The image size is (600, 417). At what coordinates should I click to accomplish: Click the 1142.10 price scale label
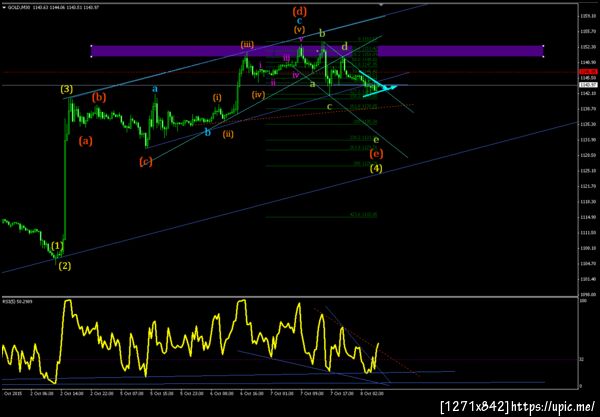point(588,93)
